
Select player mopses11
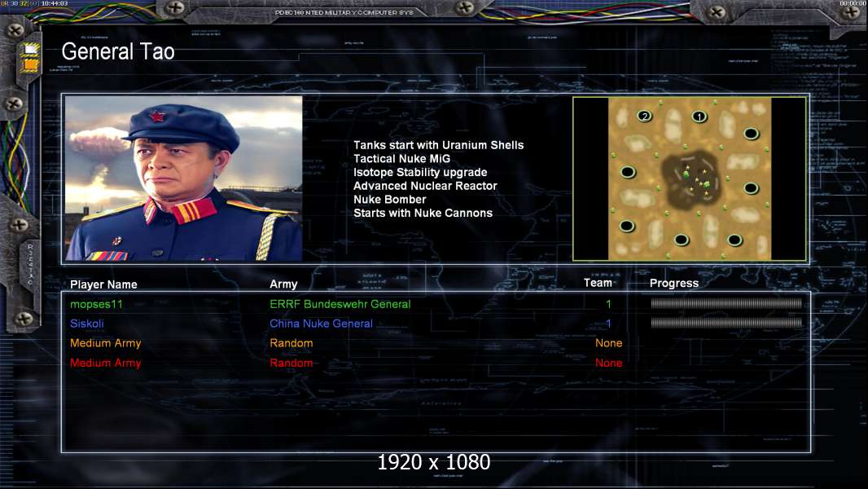click(96, 304)
